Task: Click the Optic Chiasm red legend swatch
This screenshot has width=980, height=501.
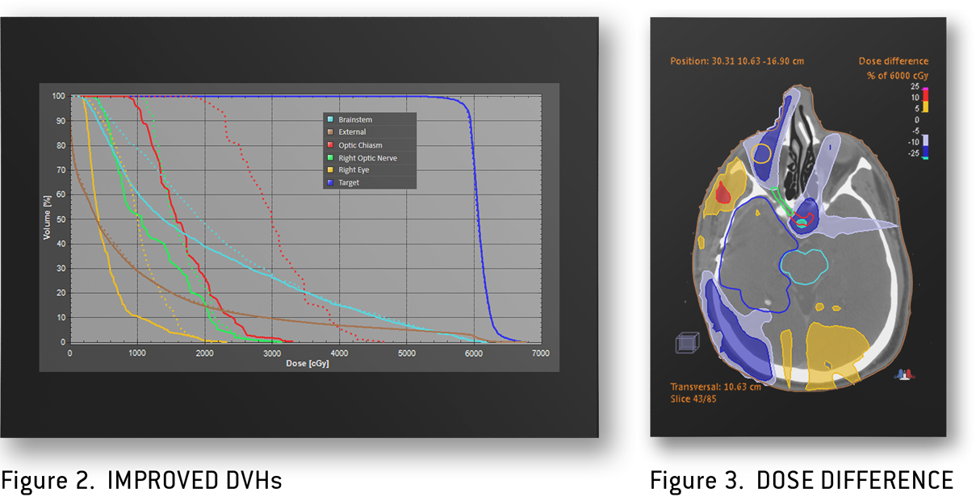Action: [x=329, y=145]
